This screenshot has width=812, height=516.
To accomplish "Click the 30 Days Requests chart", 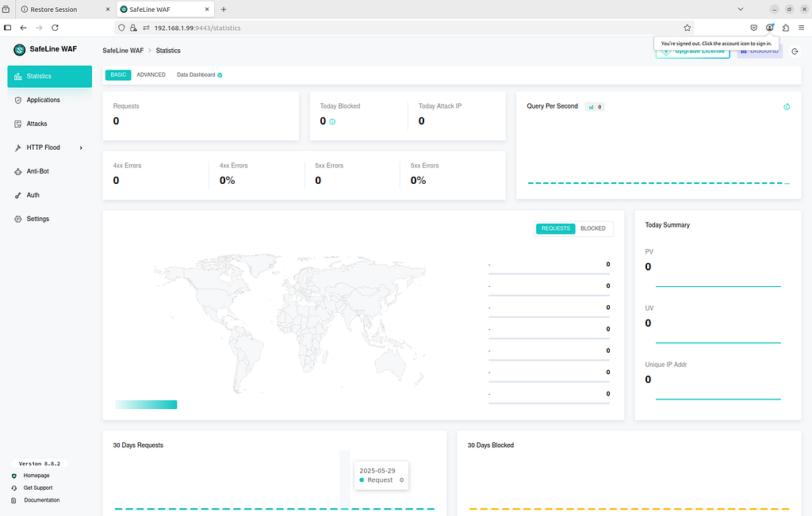I will pyautogui.click(x=274, y=481).
